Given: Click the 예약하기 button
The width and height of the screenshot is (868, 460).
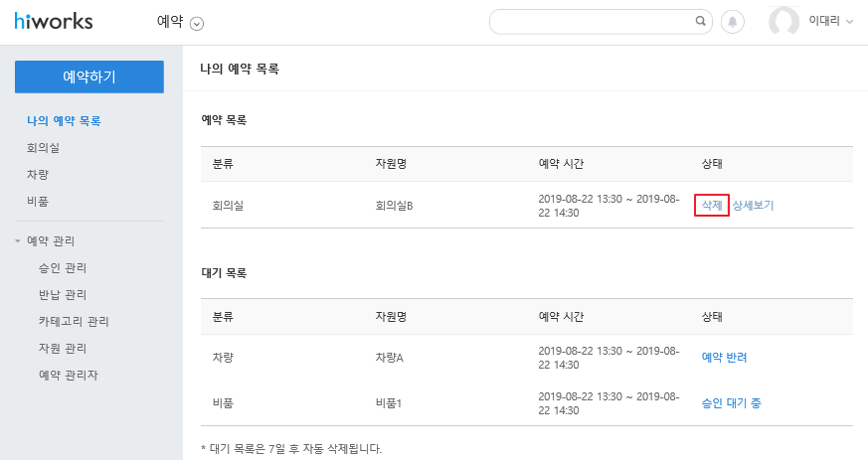Looking at the screenshot, I should point(89,77).
